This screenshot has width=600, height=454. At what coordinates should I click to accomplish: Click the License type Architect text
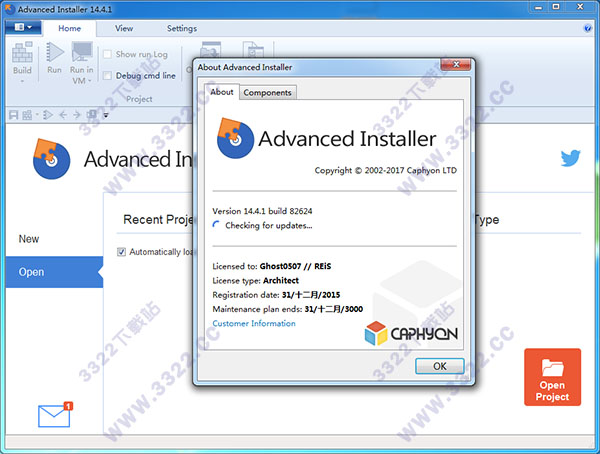click(256, 281)
